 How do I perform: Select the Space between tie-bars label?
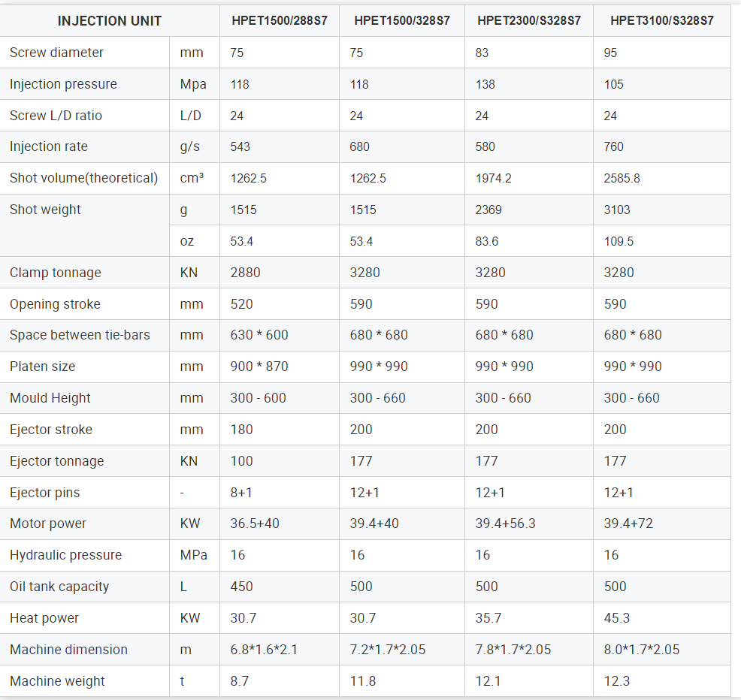[x=80, y=335]
